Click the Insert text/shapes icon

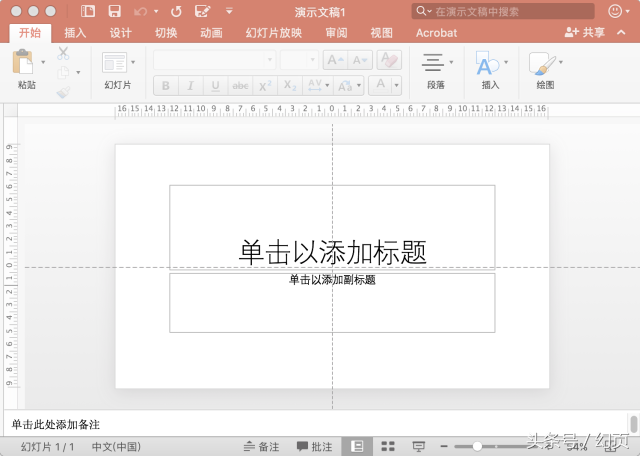pyautogui.click(x=487, y=63)
